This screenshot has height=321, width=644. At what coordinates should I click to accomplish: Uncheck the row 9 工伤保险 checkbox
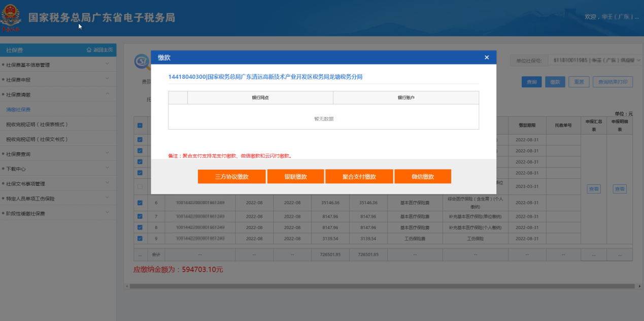pyautogui.click(x=140, y=238)
